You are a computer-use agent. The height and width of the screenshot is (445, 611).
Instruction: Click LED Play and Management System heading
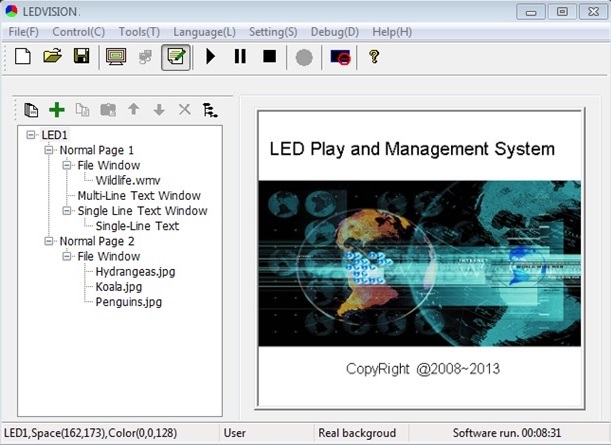[x=412, y=149]
